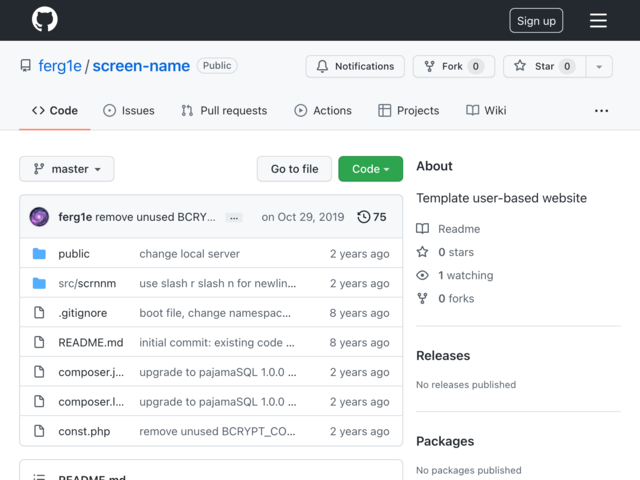Go to the Projects tab

coord(409,111)
